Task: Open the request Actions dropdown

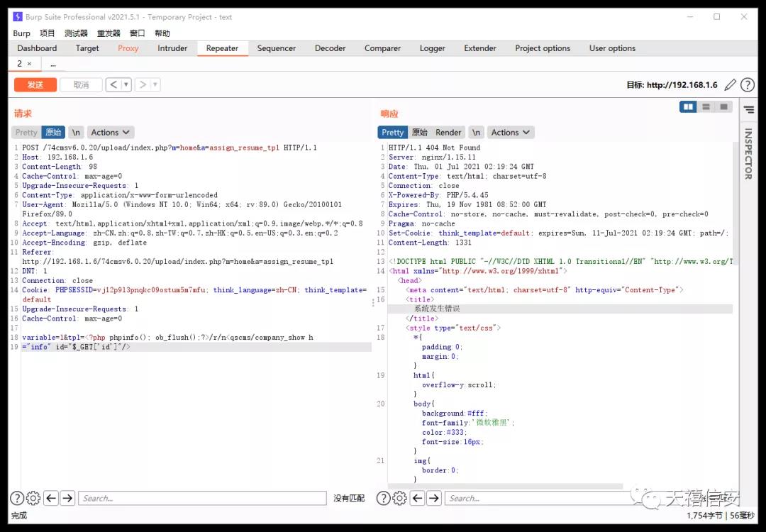Action: [111, 133]
